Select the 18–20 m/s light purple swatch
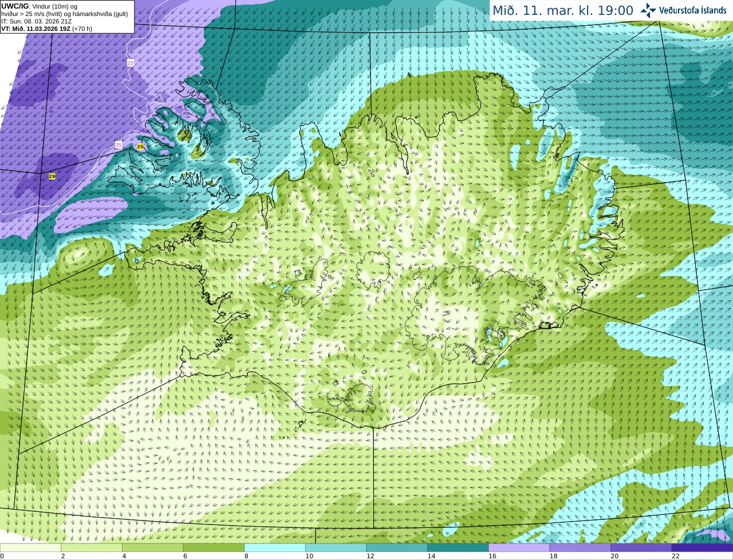Viewport: 733px width, 560px height. point(580,547)
